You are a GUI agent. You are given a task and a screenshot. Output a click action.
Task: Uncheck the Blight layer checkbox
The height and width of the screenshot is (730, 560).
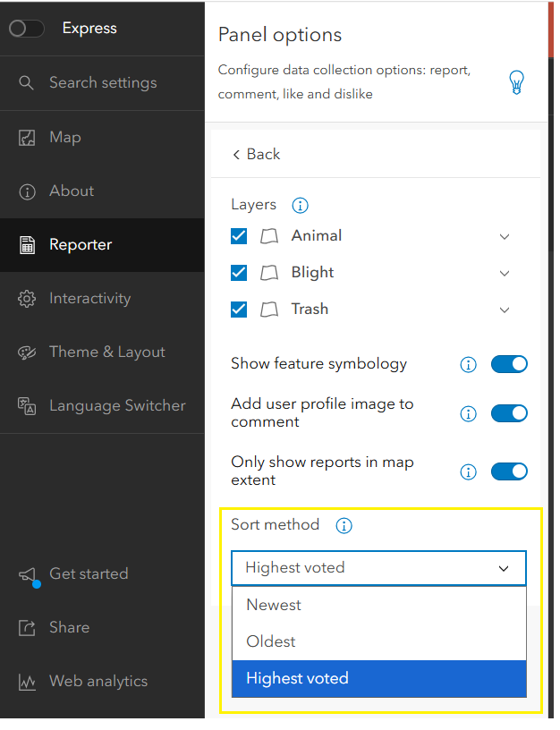(239, 273)
